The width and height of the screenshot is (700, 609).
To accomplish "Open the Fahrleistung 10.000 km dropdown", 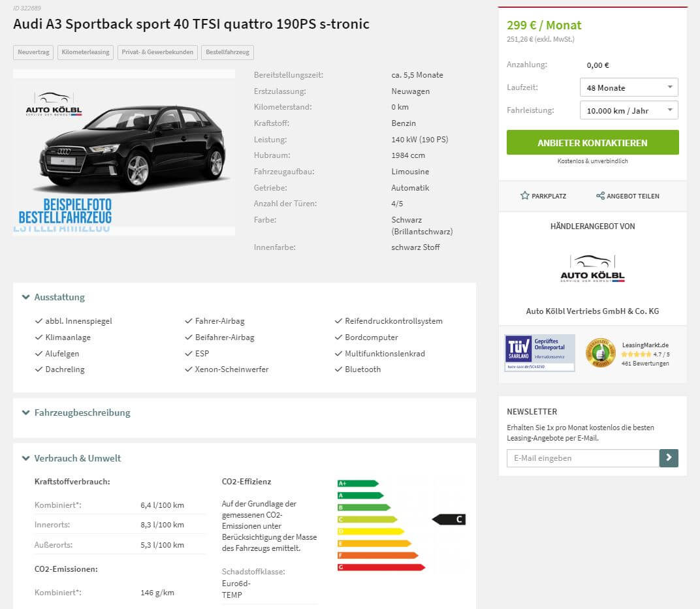I will point(629,110).
